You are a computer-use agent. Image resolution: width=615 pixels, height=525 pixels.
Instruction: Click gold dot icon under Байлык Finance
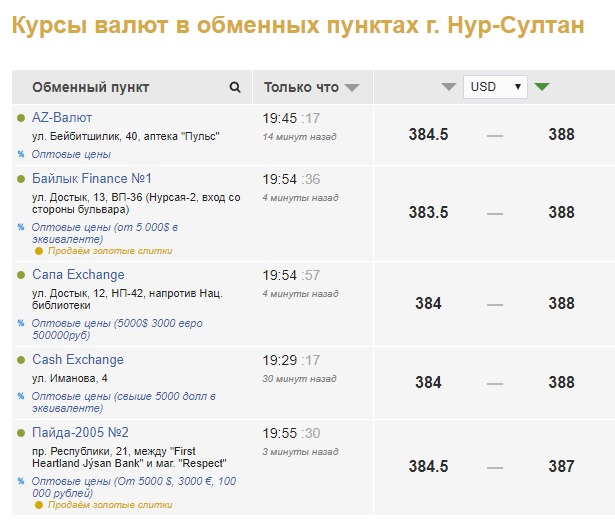[x=39, y=251]
